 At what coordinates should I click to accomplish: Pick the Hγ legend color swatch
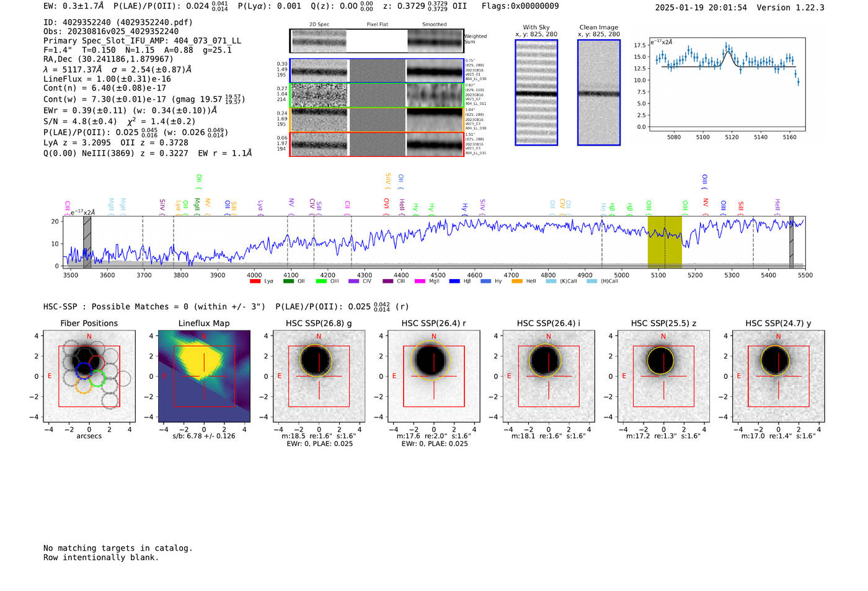tap(485, 282)
